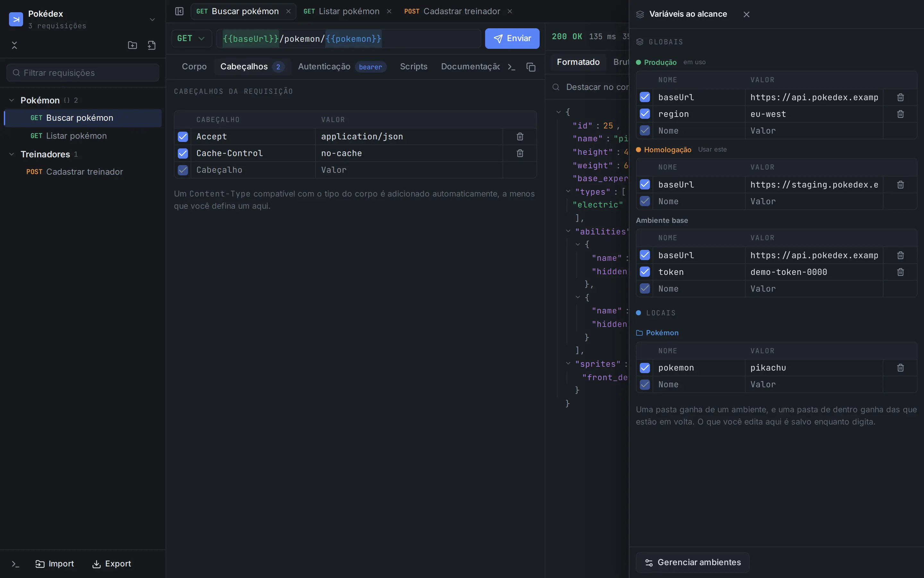924x578 pixels.
Task: Open the Autenticação tab
Action: point(342,66)
